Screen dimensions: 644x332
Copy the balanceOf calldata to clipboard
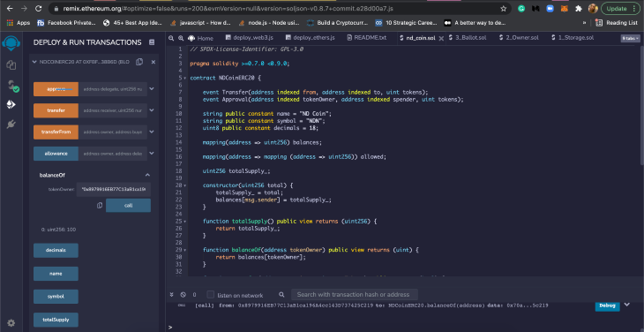coord(100,206)
